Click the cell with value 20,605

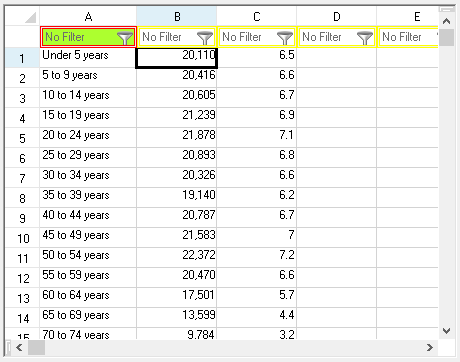(x=177, y=98)
